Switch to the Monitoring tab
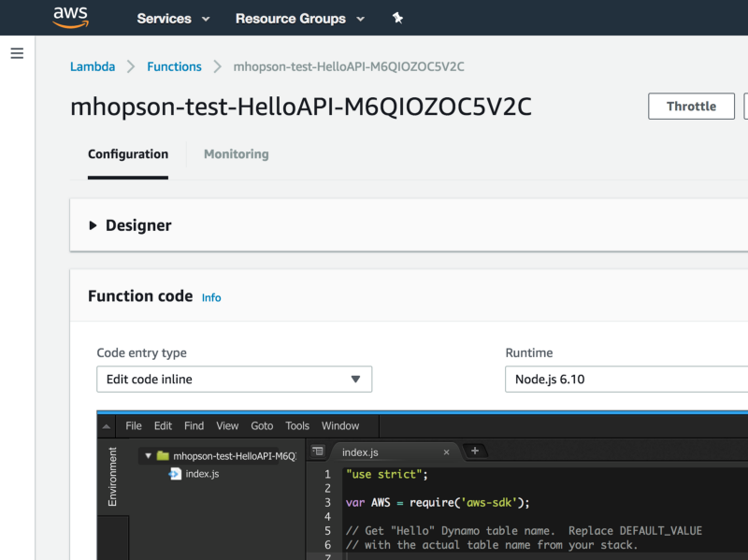 coord(236,154)
